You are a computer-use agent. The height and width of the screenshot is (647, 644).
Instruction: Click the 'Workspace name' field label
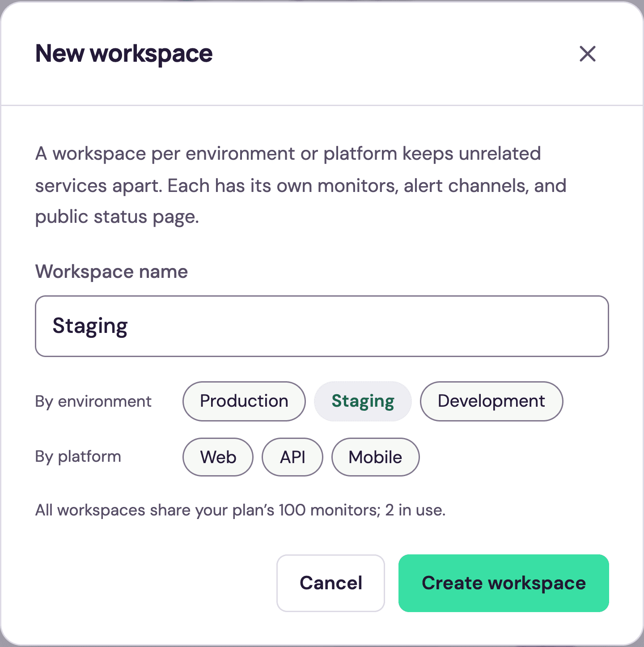click(x=111, y=272)
